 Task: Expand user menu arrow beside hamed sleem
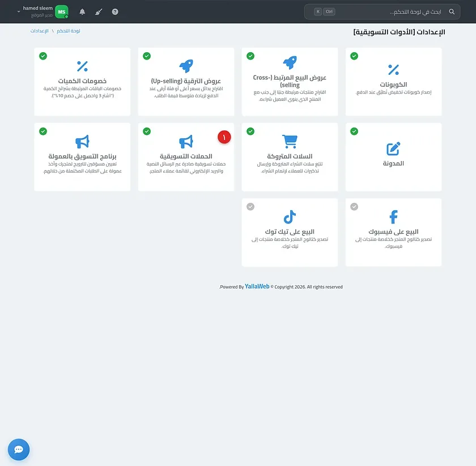pyautogui.click(x=19, y=12)
